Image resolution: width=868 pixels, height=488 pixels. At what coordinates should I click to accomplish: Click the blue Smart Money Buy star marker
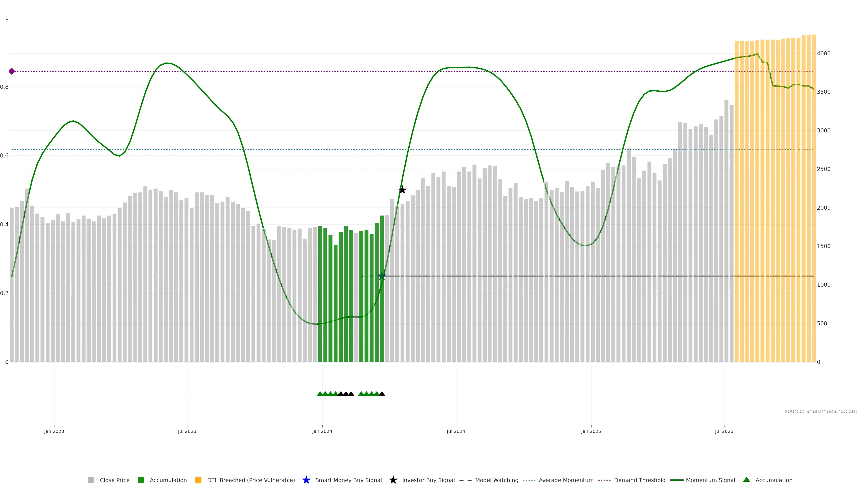coord(382,276)
